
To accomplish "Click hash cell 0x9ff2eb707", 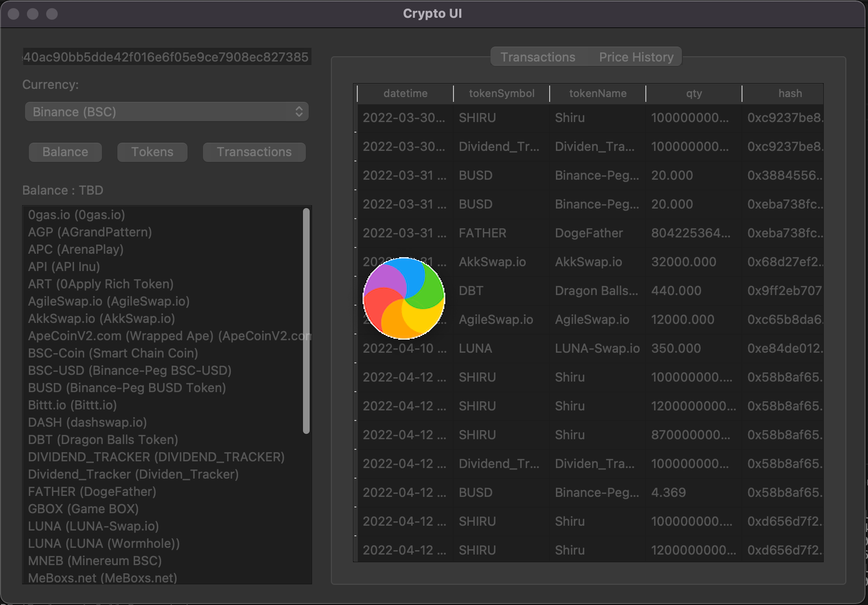I will [783, 291].
